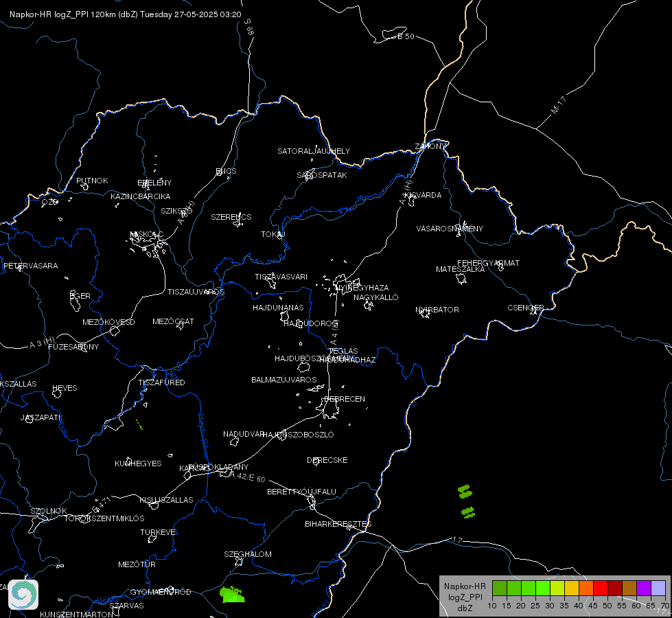Click the BERETTYÓÚJFALU label
The image size is (672, 618).
(x=302, y=492)
